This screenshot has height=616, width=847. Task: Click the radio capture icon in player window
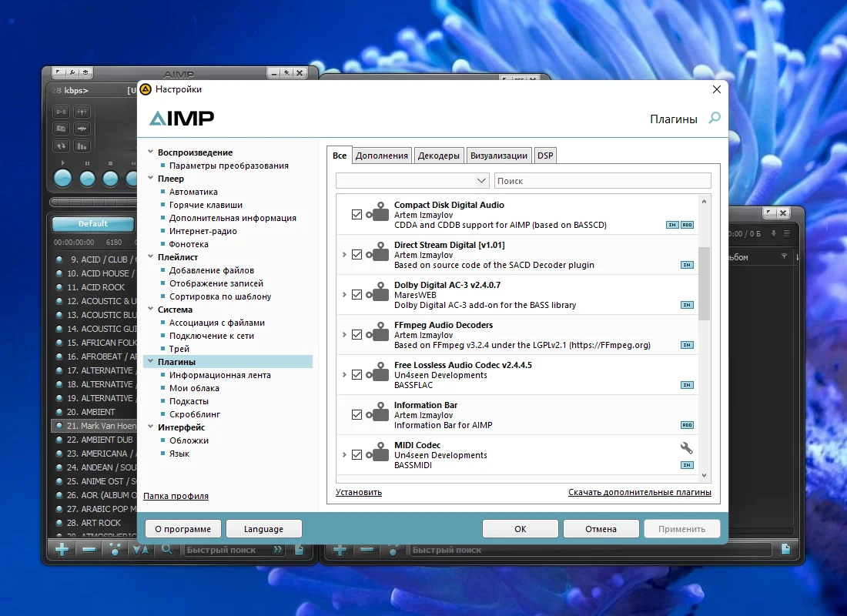82,112
